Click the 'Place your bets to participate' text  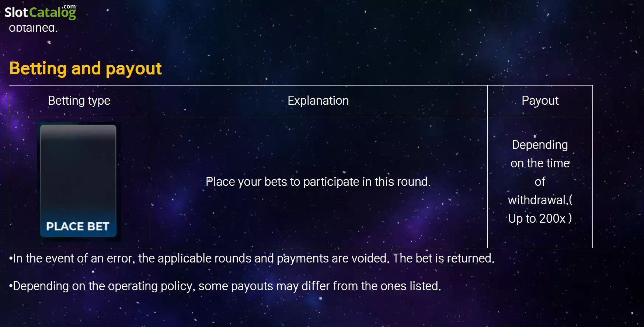pyautogui.click(x=318, y=182)
